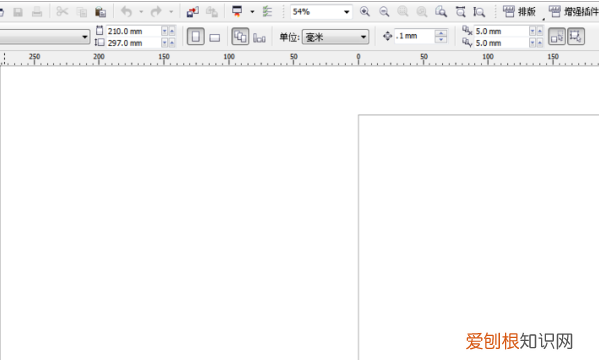Click the page width field 210.0 mm
Viewport: 599px width, 360px height.
click(133, 31)
